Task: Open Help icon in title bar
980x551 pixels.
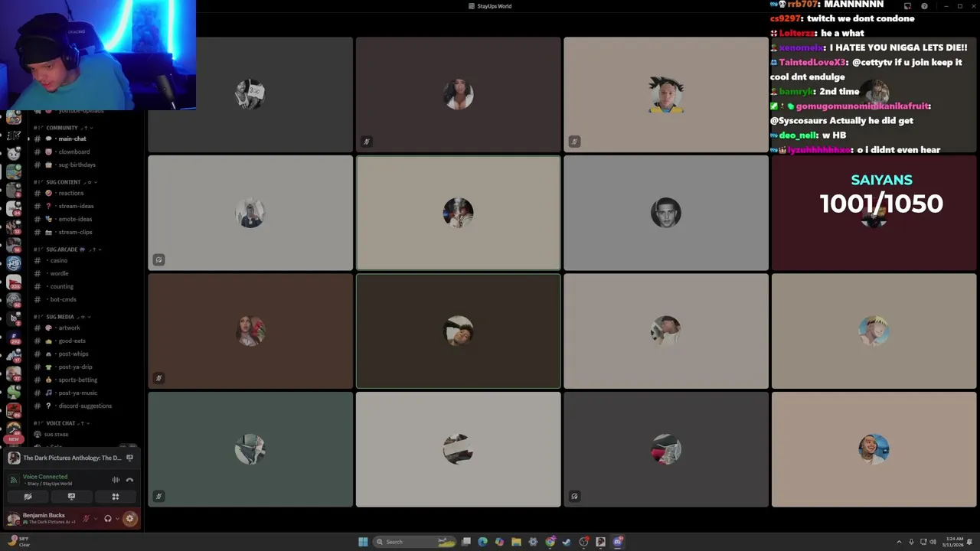Action: click(x=924, y=6)
